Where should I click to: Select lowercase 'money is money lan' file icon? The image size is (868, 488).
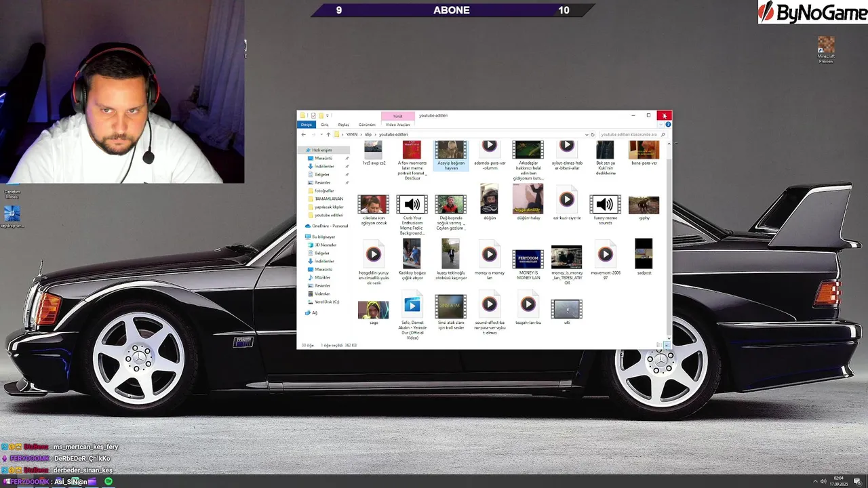tap(489, 254)
